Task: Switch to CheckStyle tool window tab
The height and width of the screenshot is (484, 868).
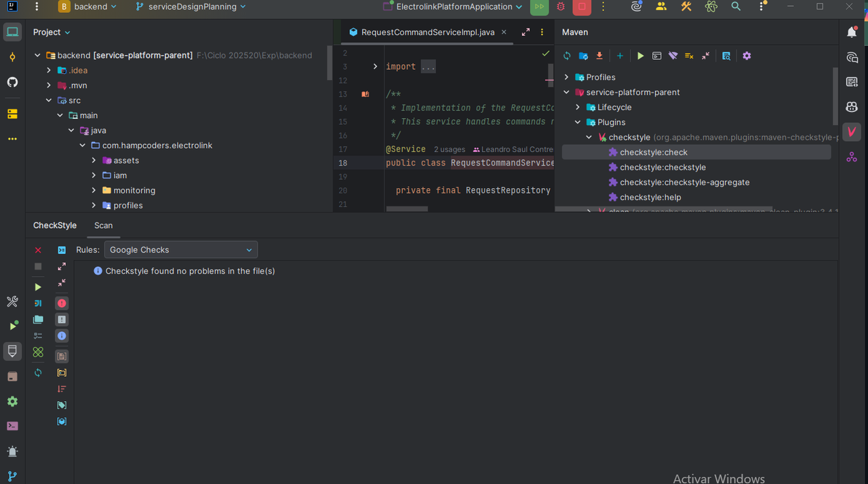Action: 55,225
